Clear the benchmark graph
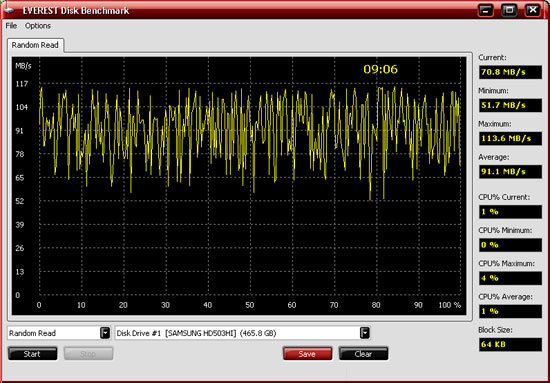 click(363, 354)
